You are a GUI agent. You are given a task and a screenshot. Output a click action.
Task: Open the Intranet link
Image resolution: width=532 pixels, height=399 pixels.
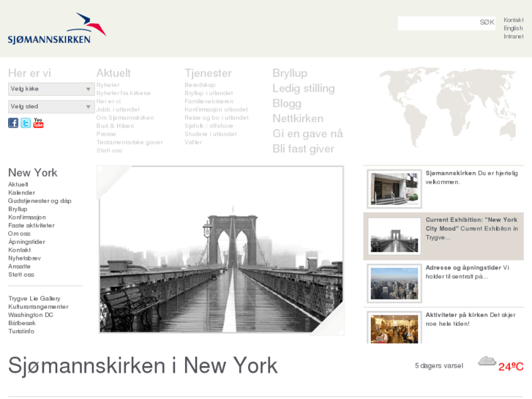click(x=513, y=37)
